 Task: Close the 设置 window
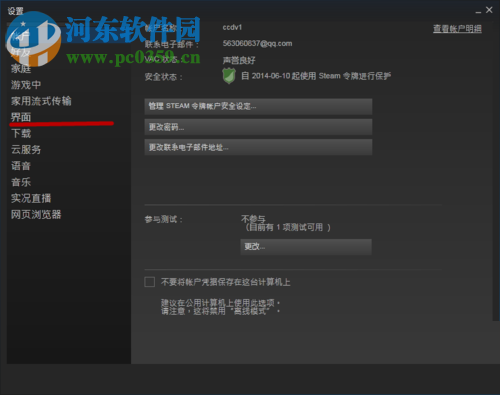pyautogui.click(x=489, y=10)
